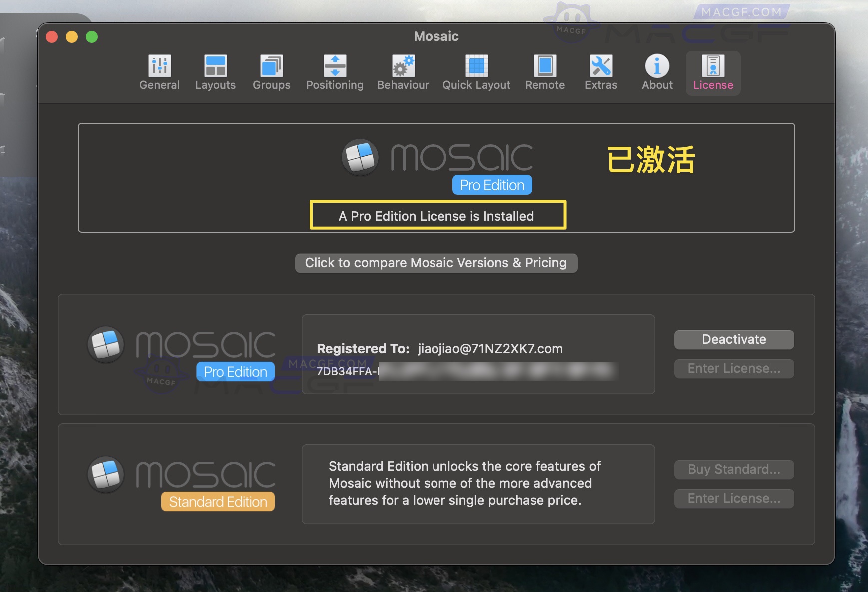Open the Extras pane
The height and width of the screenshot is (592, 868).
tap(601, 73)
